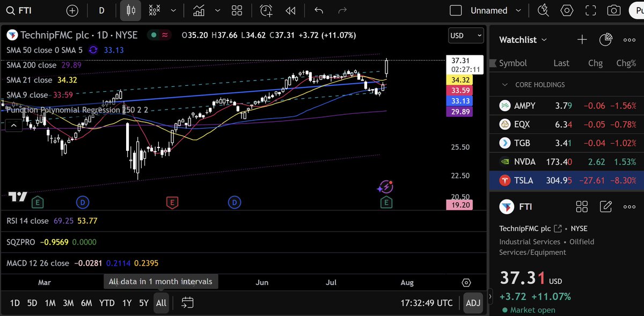Click the layout square icon beside Unnamed
644x316 pixels.
point(456,10)
